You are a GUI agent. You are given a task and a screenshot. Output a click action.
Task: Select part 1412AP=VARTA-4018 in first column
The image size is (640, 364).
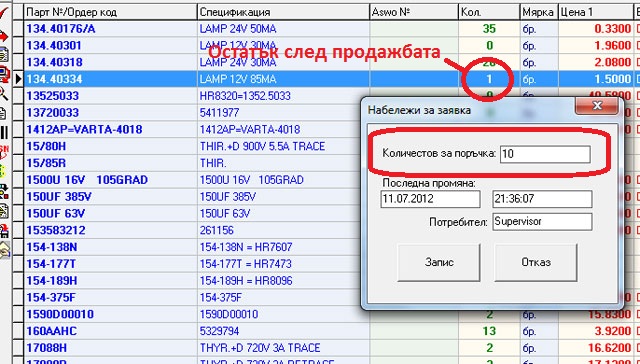[84, 130]
